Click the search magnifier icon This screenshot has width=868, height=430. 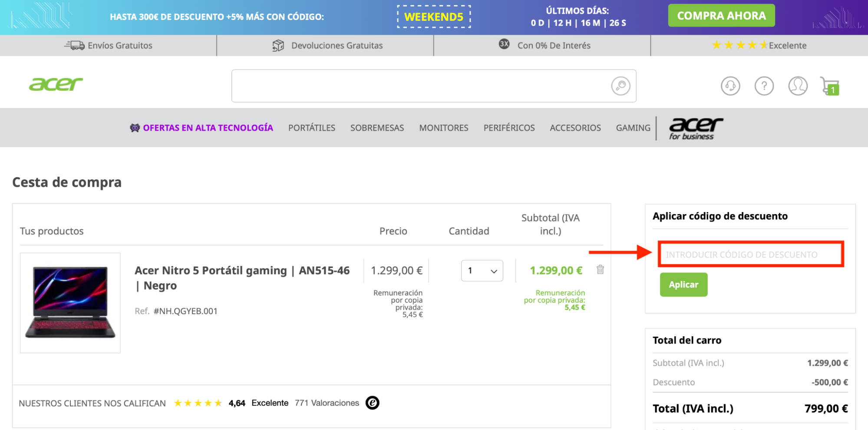coord(620,86)
